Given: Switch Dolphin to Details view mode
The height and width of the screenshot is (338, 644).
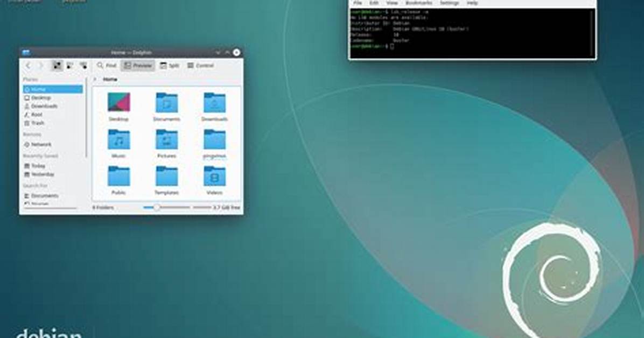Looking at the screenshot, I should click(x=83, y=65).
